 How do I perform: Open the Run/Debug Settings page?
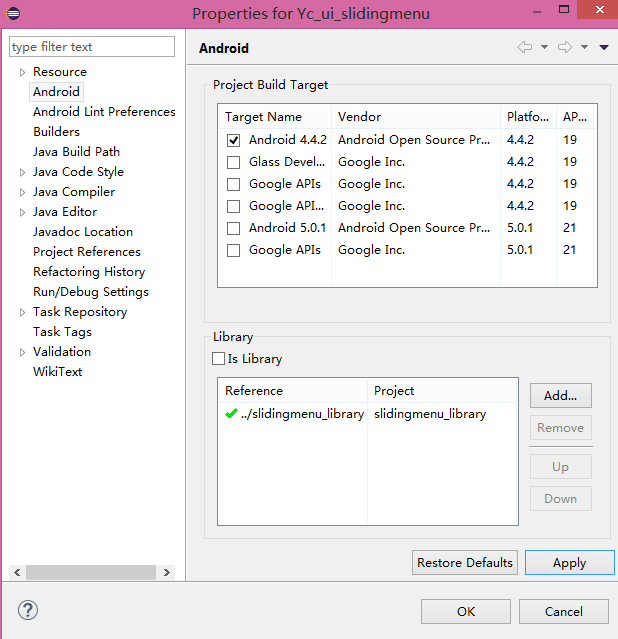tap(91, 292)
